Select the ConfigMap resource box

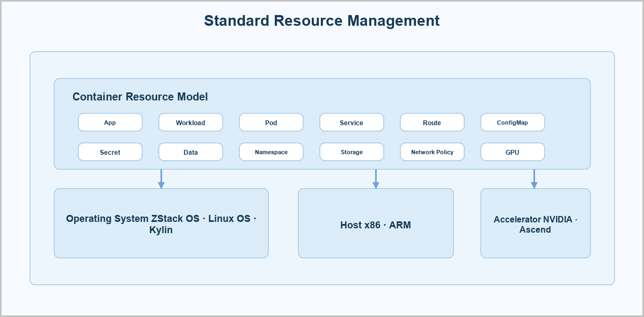513,123
